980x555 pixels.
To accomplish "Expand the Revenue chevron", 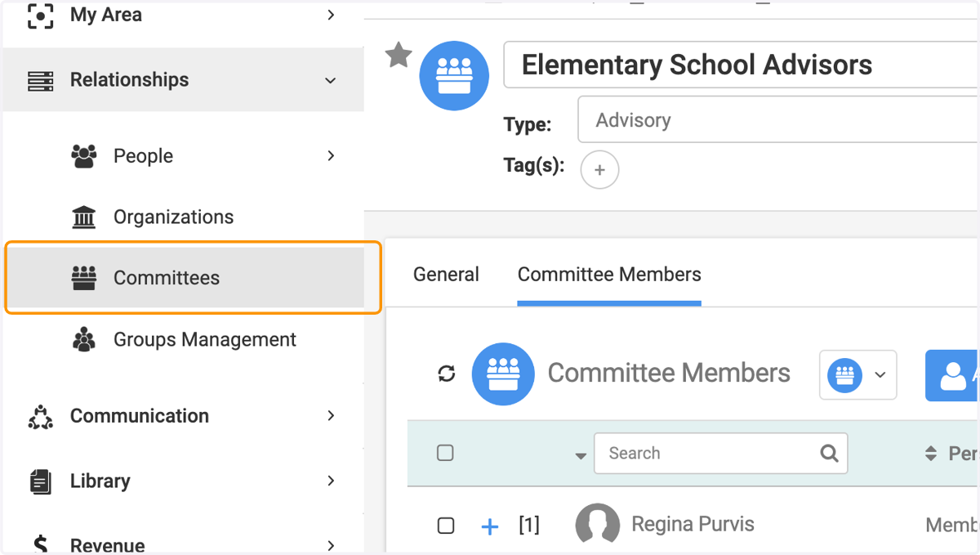I will click(331, 545).
